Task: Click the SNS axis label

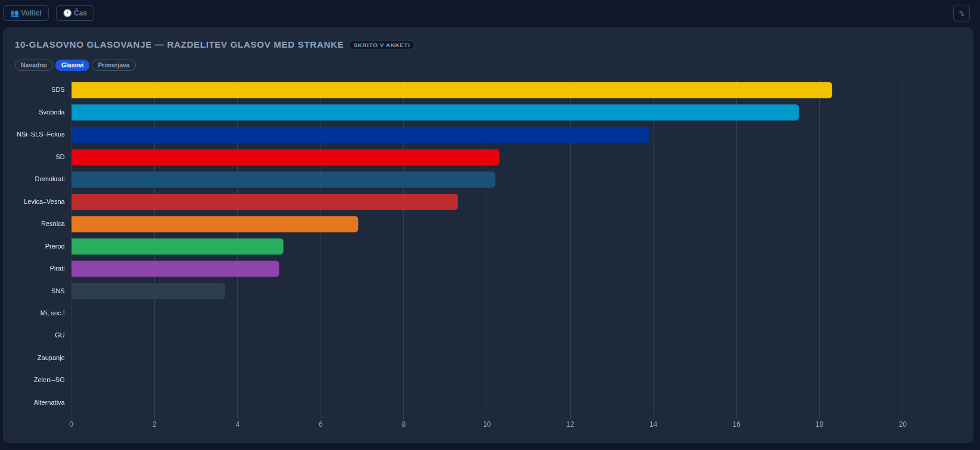Action: (58, 291)
